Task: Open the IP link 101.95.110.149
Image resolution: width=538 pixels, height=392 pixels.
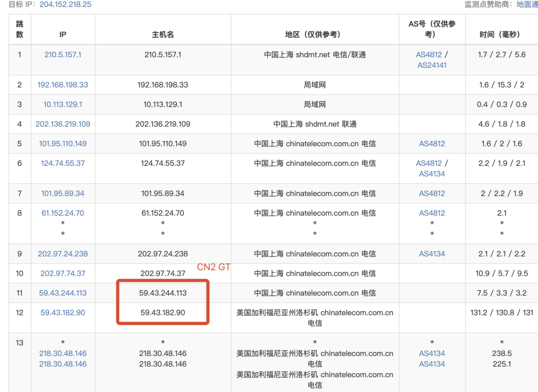Action: 63,143
